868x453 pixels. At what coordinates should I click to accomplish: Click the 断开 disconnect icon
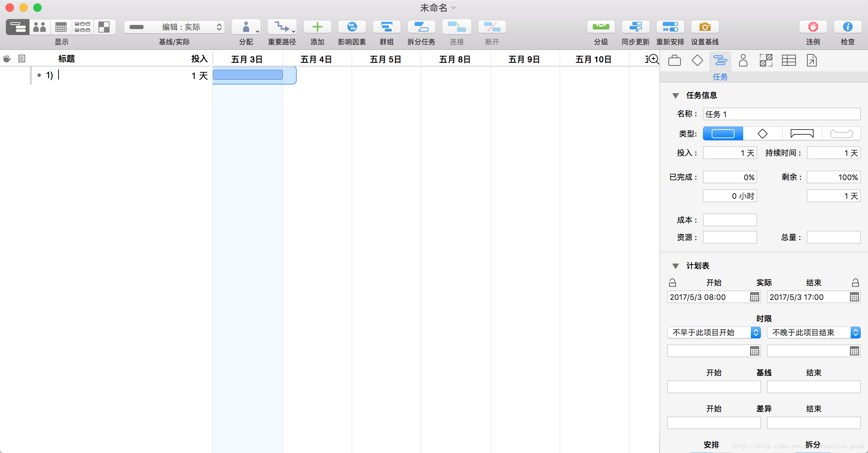click(x=492, y=27)
